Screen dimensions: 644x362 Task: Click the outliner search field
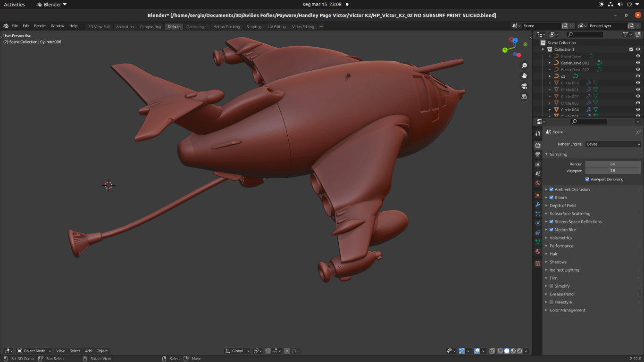click(x=585, y=34)
